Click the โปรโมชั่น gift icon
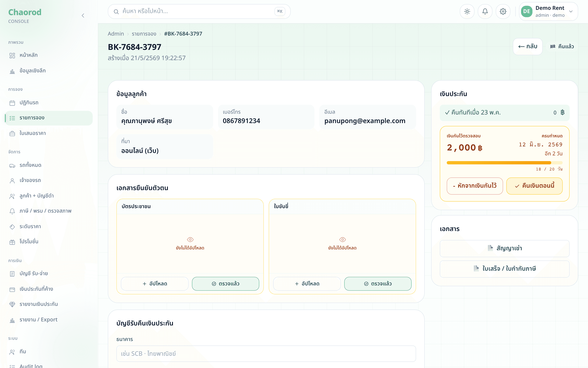The width and height of the screenshot is (588, 368). pos(12,242)
